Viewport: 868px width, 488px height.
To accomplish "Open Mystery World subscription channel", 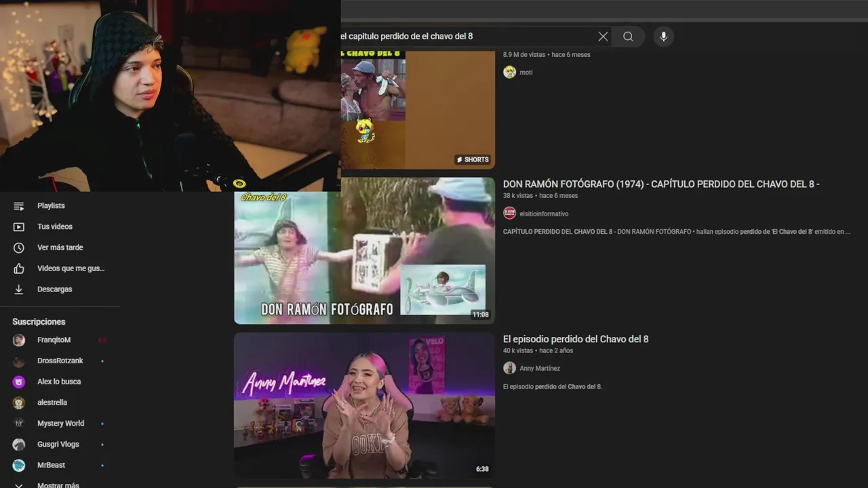I will [60, 424].
